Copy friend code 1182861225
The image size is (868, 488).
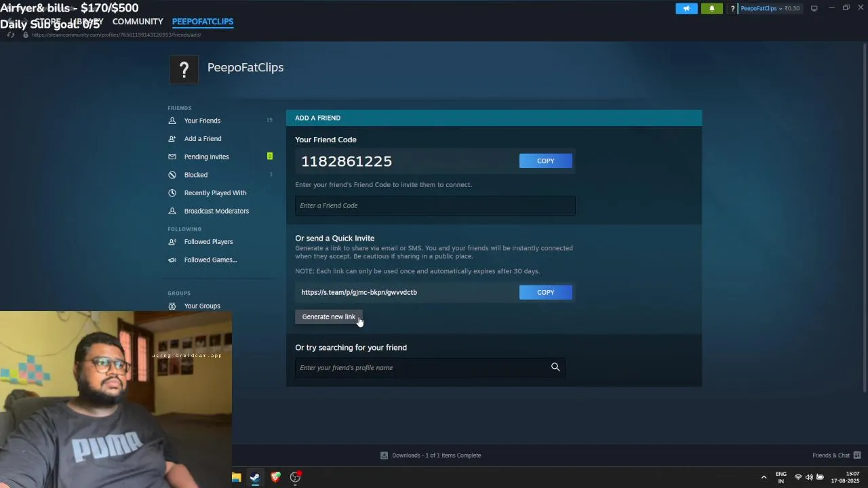546,161
